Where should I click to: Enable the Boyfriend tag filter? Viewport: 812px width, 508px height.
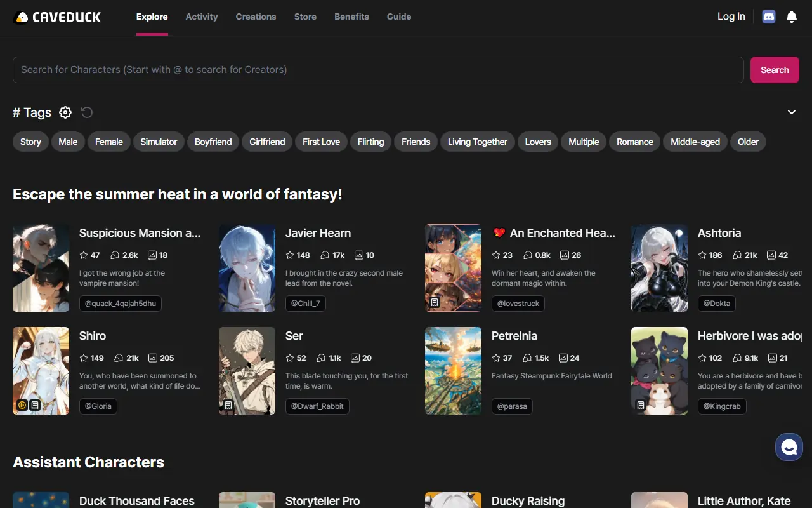pyautogui.click(x=213, y=142)
